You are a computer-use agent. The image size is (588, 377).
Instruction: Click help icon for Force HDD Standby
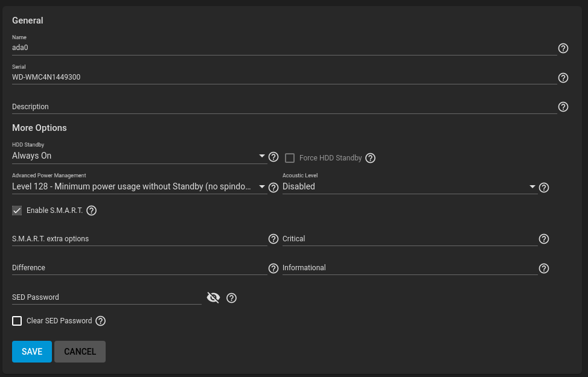pyautogui.click(x=371, y=158)
